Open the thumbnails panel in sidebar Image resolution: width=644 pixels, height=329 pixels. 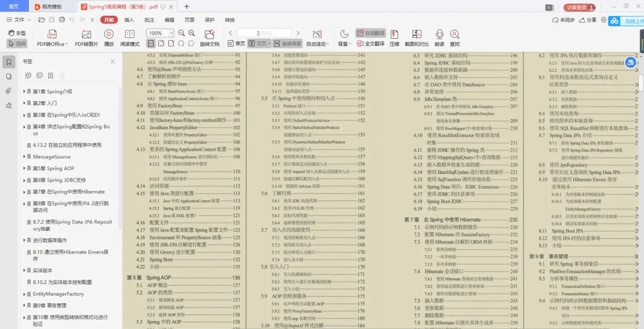(9, 76)
